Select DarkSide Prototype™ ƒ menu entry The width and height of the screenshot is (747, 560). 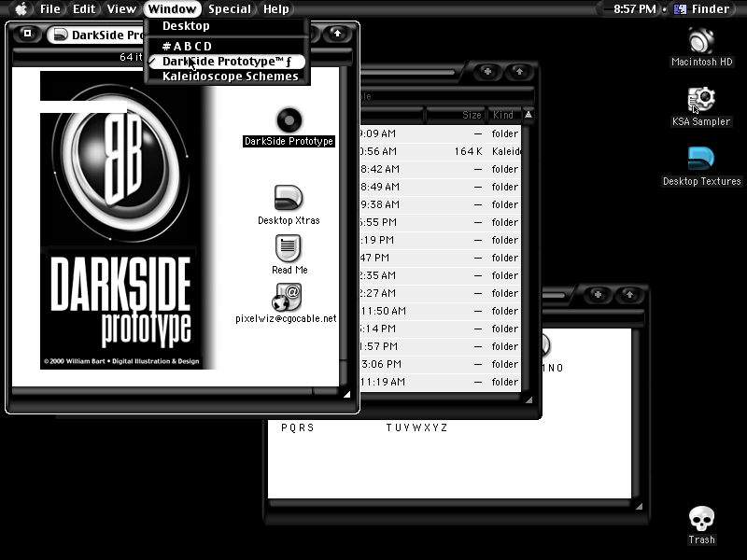[227, 62]
